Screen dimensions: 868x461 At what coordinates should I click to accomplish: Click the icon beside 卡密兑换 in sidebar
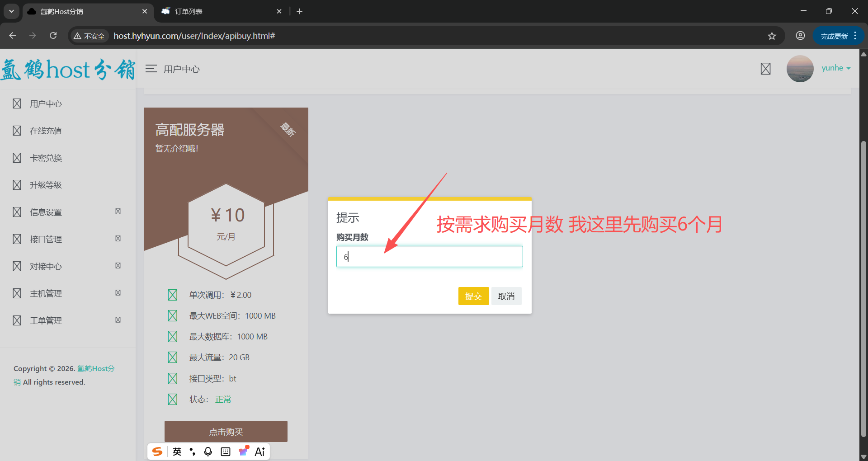(x=17, y=158)
